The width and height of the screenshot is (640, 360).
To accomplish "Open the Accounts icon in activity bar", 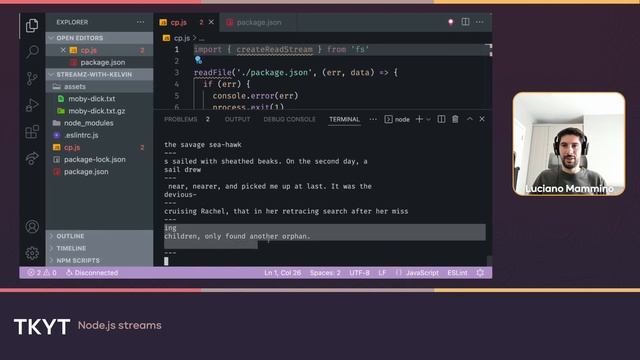I will [32, 227].
